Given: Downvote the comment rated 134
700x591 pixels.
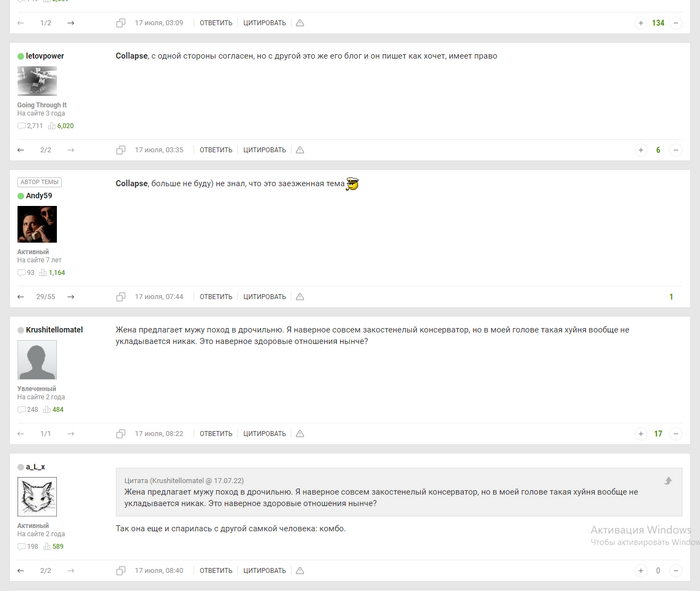Looking at the screenshot, I should tap(676, 23).
